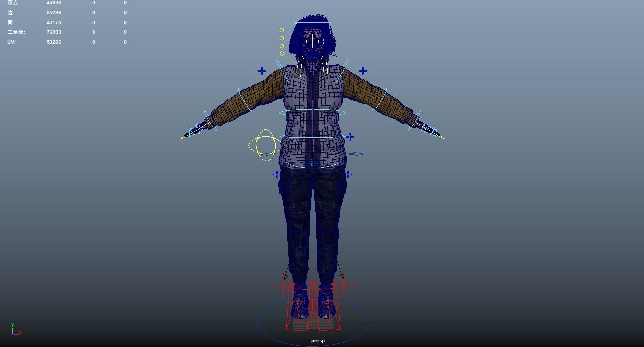Screen dimensions: 644x347
Task: Click the 三角形 label in the HUD
Action: pos(16,32)
